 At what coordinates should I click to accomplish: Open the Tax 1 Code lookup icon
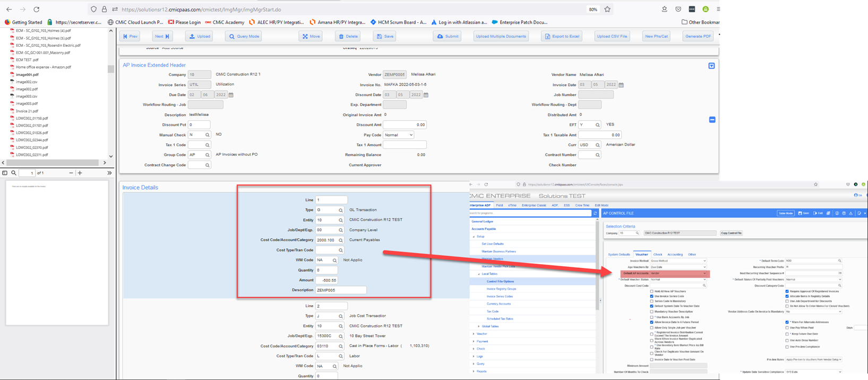pyautogui.click(x=208, y=145)
